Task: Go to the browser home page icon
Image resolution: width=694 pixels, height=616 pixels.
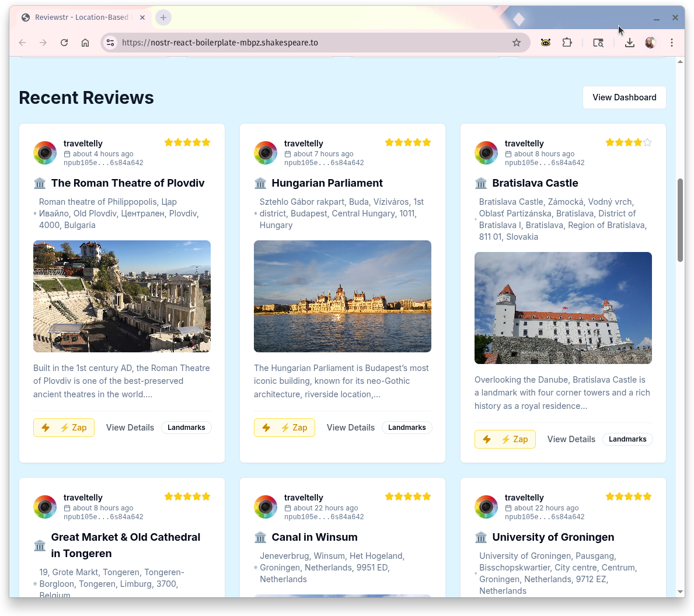Action: 85,43
